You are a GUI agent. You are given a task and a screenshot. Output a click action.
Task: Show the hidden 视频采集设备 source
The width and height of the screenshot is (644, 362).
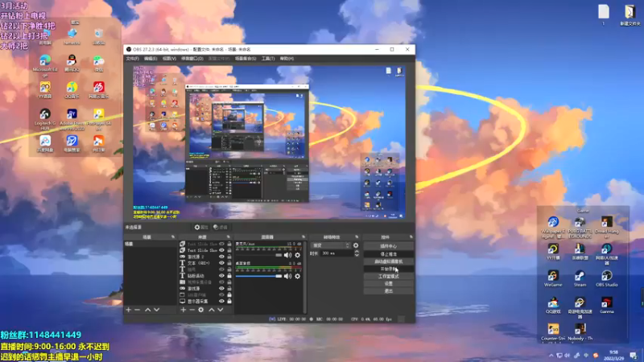(x=222, y=282)
